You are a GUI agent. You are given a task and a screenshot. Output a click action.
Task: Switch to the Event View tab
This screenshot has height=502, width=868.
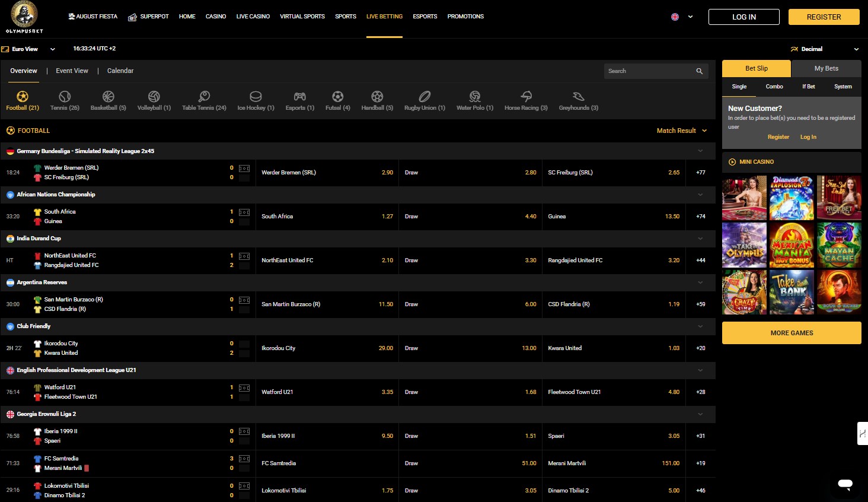(x=72, y=71)
